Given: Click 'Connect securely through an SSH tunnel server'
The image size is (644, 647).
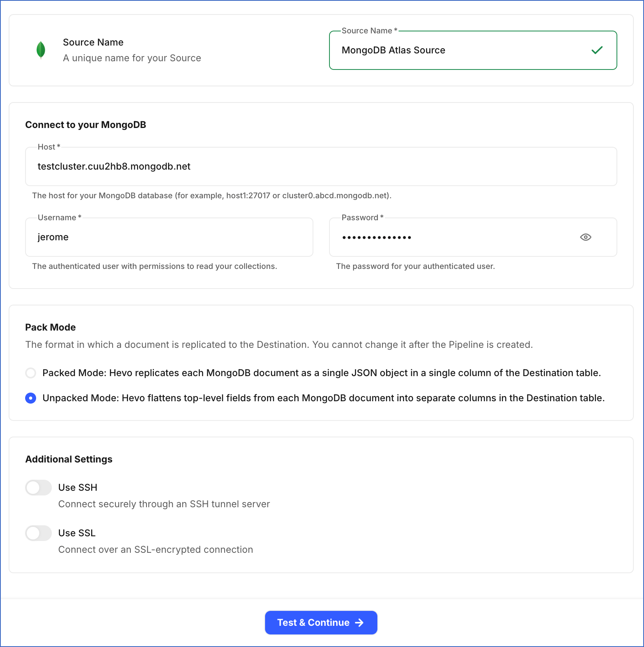Looking at the screenshot, I should pyautogui.click(x=164, y=504).
